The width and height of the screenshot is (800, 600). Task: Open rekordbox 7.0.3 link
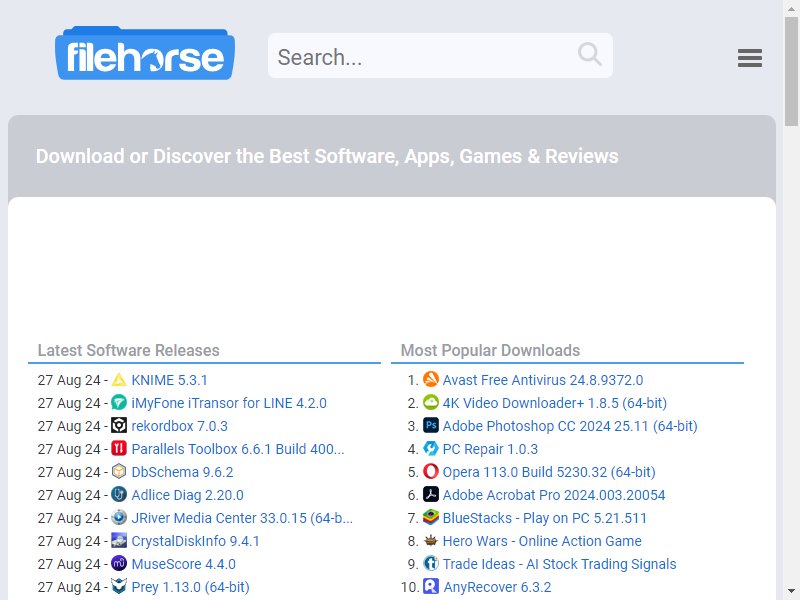click(180, 426)
